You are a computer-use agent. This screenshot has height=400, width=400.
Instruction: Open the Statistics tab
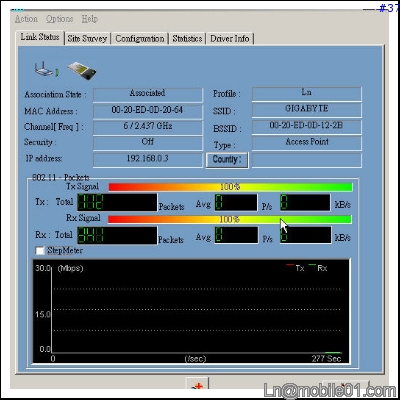click(x=187, y=39)
